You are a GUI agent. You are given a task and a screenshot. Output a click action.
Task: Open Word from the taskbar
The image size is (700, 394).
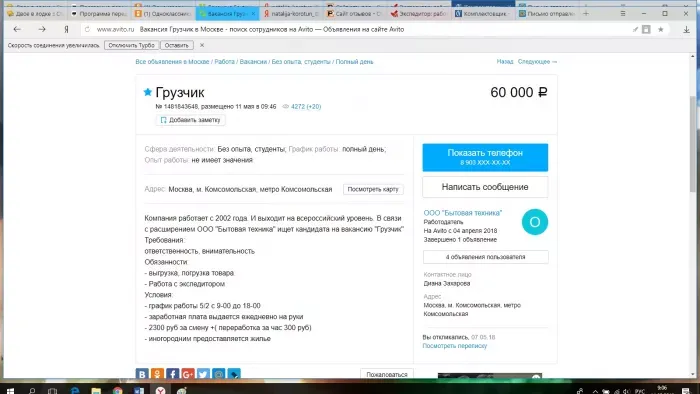click(x=139, y=390)
